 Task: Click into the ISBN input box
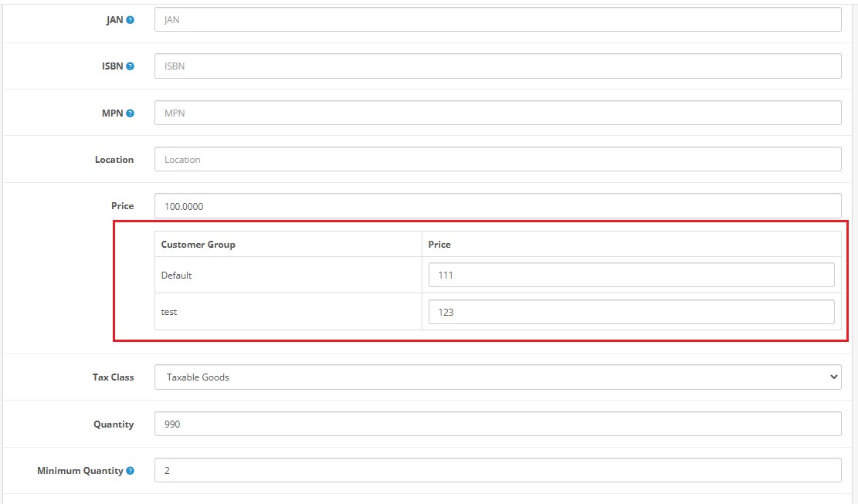point(497,66)
